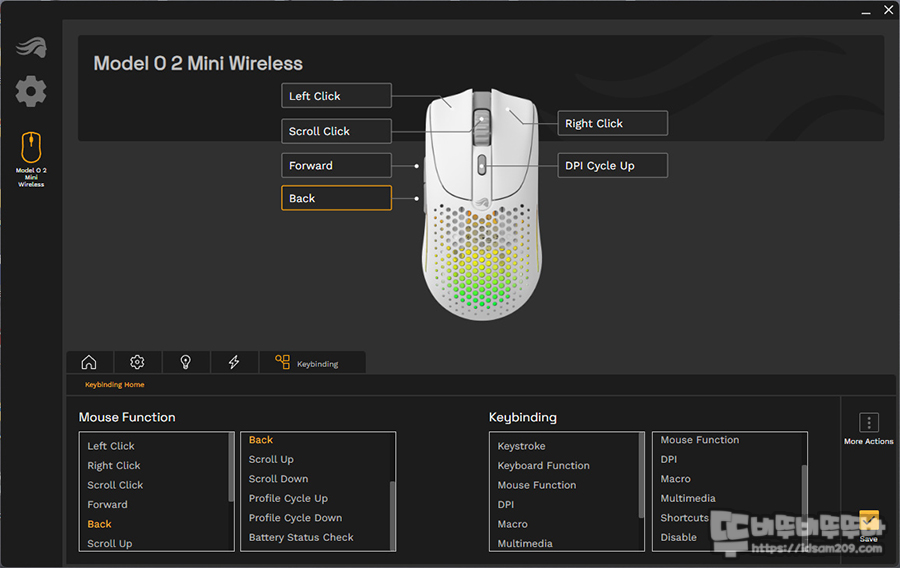
Task: Click the Forward side button dot on mouse
Action: (x=417, y=166)
